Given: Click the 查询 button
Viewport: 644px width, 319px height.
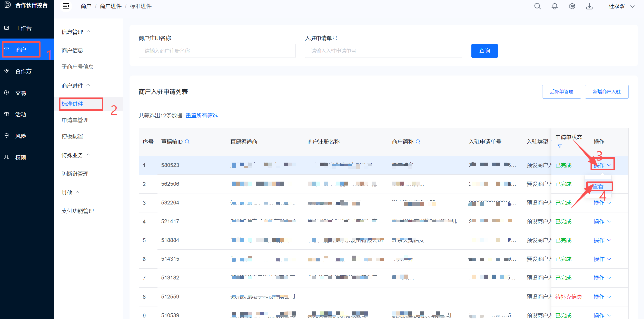Looking at the screenshot, I should 484,51.
